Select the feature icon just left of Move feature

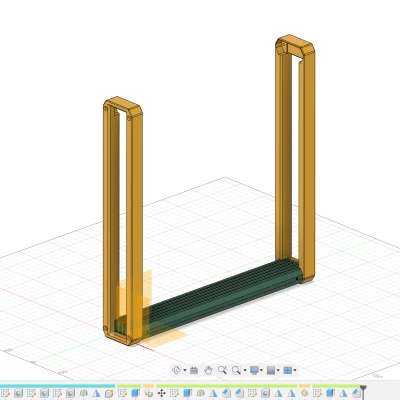tap(148, 394)
